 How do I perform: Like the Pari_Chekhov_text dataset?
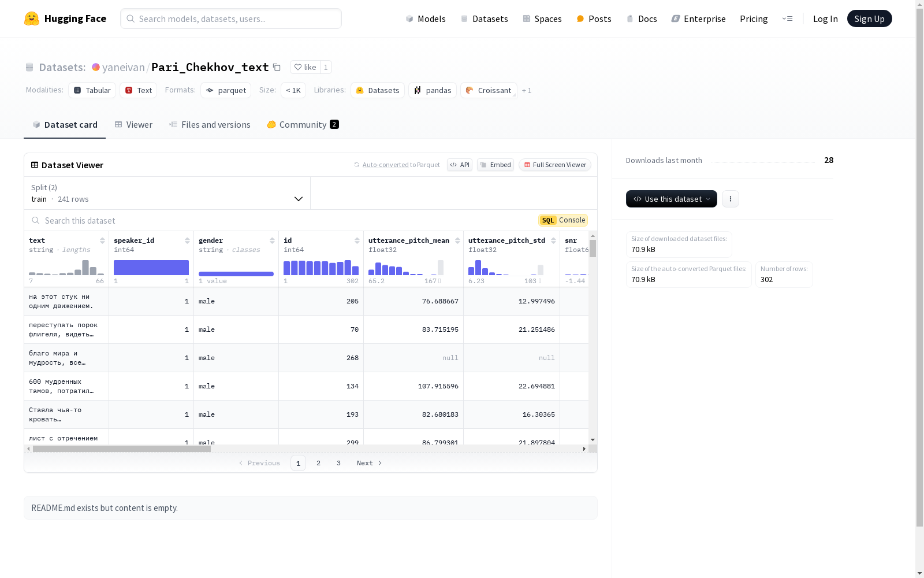pos(305,67)
